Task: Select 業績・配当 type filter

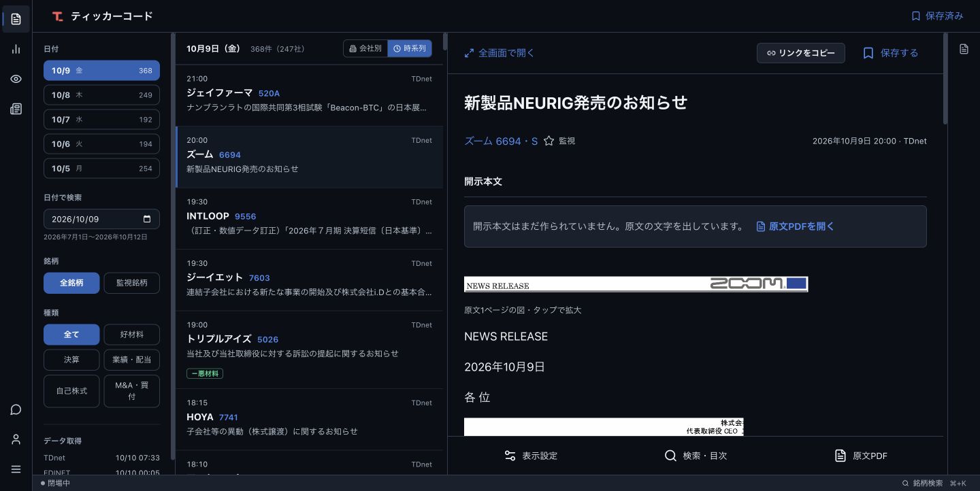Action: [x=132, y=360]
